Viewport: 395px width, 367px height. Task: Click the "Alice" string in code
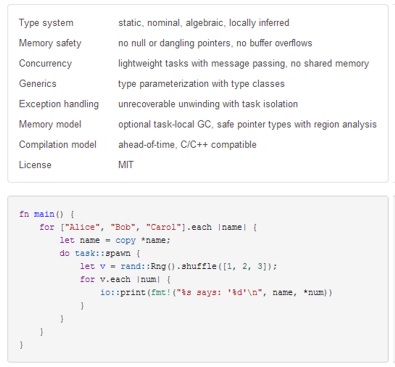pos(83,227)
